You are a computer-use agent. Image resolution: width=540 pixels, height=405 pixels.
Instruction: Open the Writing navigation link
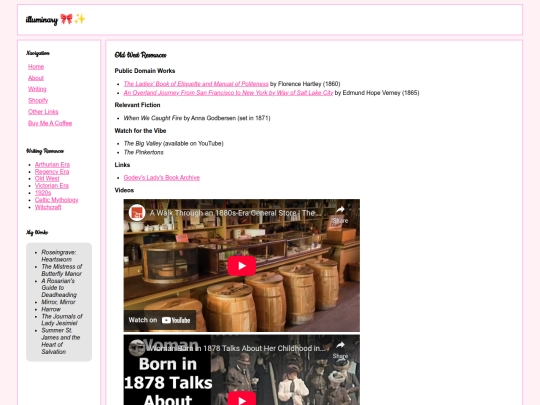[x=37, y=89]
